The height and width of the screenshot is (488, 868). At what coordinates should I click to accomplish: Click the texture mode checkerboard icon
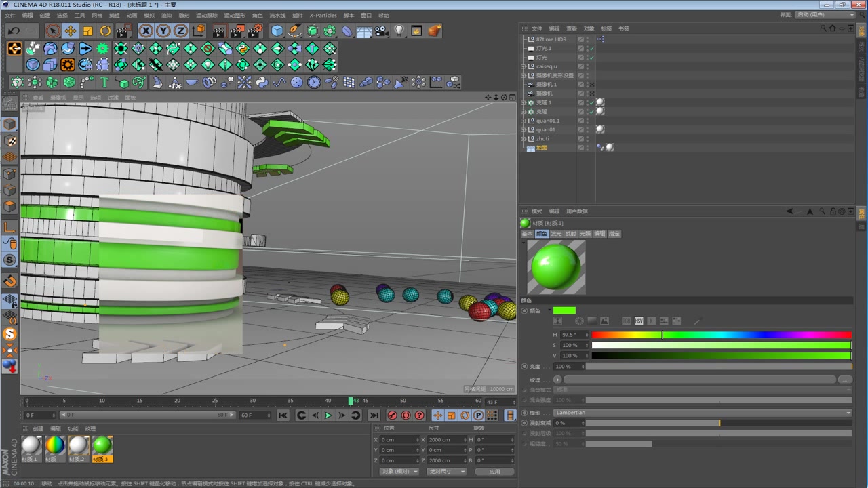10,141
